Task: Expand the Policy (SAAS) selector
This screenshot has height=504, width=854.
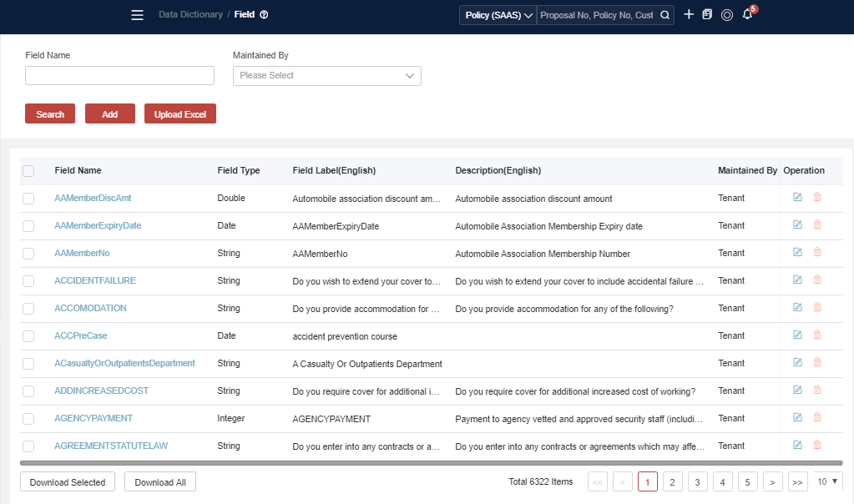Action: coord(498,15)
